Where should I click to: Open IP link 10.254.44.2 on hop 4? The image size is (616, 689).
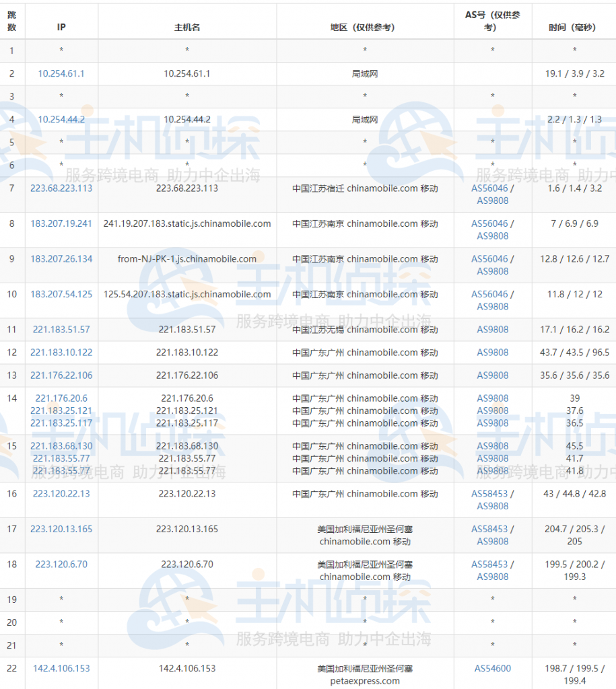(61, 119)
